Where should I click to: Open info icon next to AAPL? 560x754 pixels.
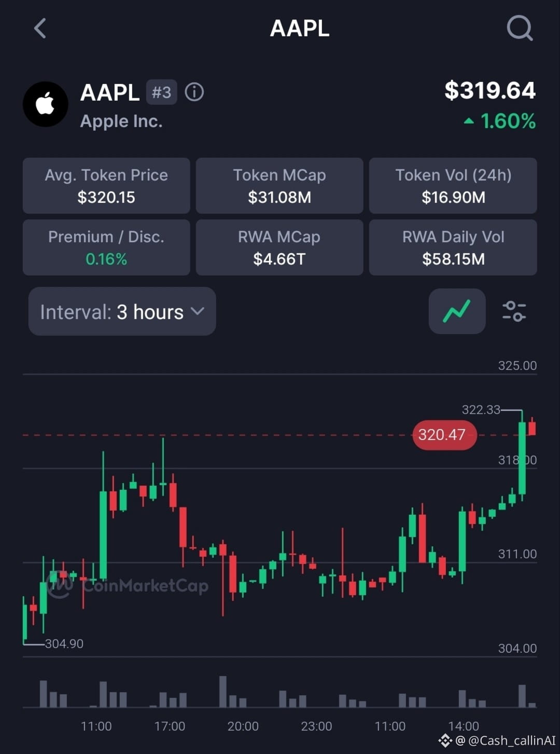pos(194,92)
